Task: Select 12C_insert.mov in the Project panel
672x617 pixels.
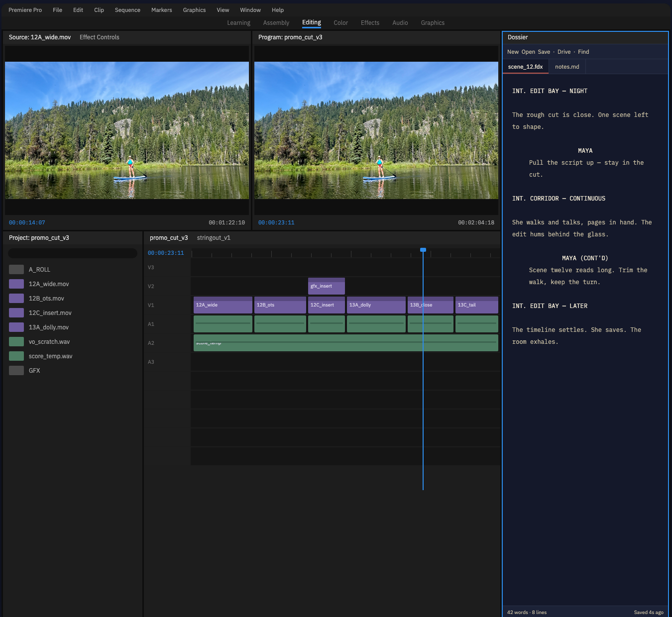Action: [x=73, y=313]
